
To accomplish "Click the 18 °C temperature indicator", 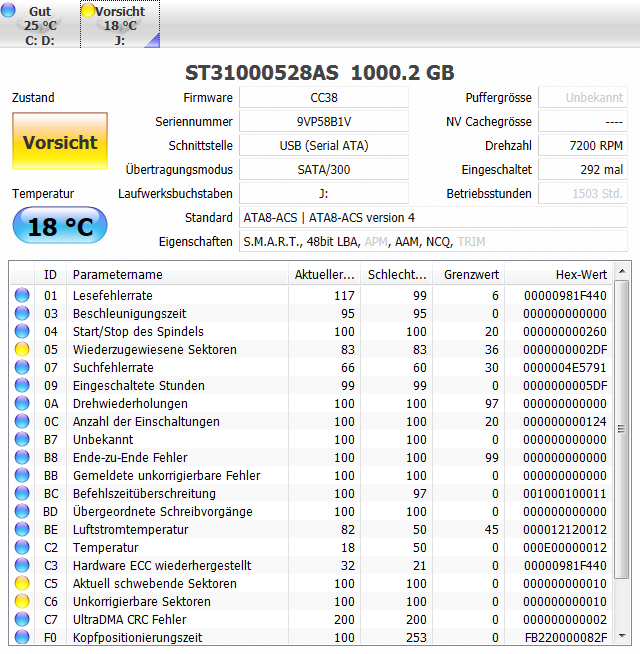I will 60,226.
